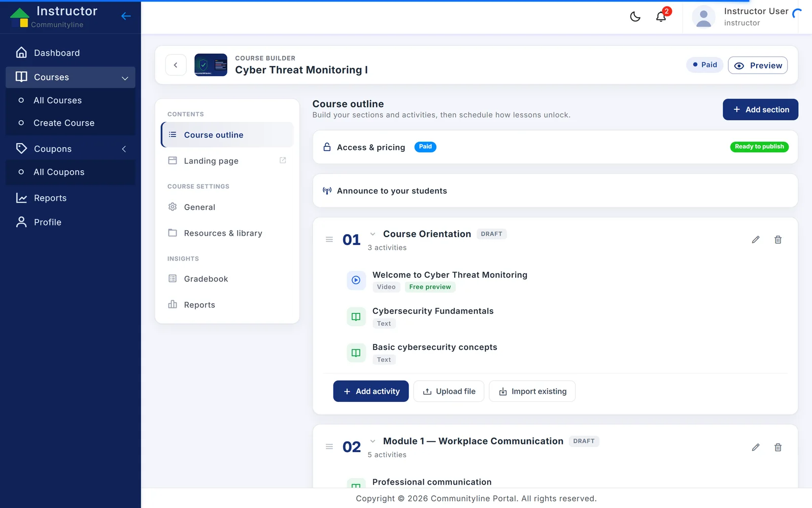This screenshot has height=508, width=812.
Task: Open Cybersecurity Fundamentals activity
Action: (433, 311)
